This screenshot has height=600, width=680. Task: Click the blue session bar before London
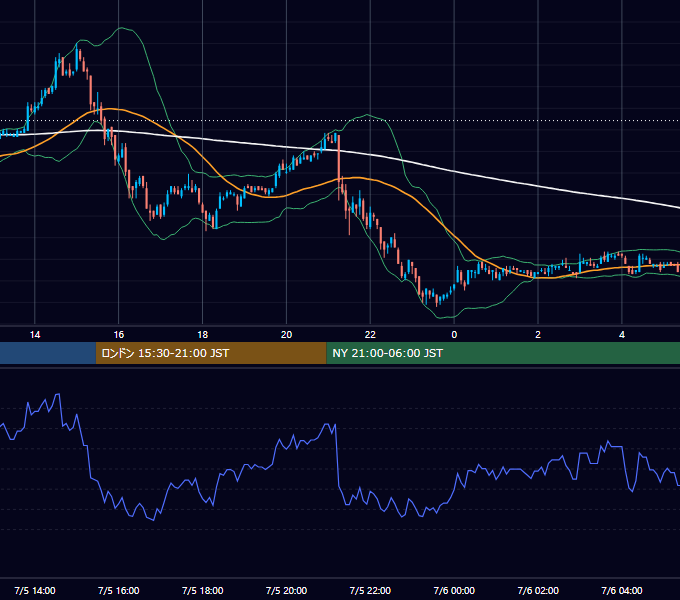click(48, 353)
